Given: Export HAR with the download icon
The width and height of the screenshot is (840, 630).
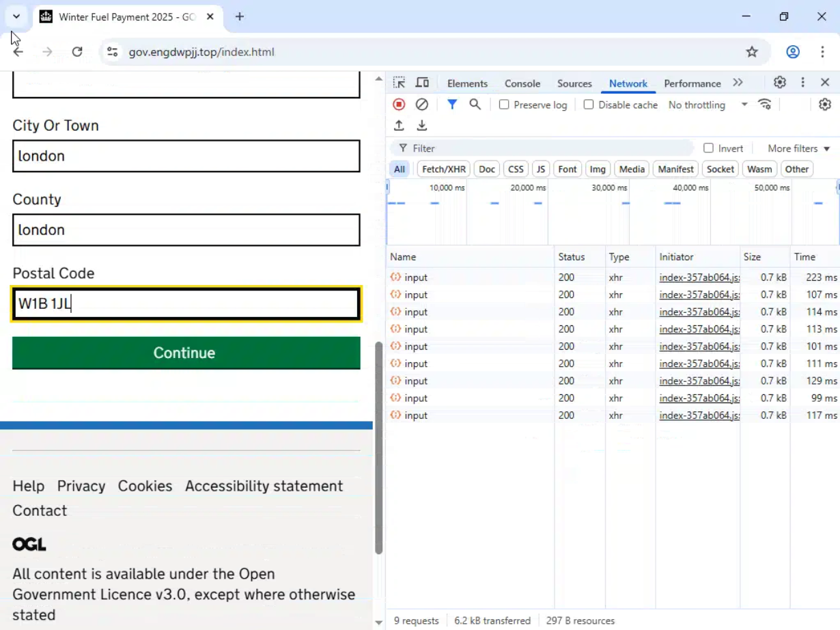Looking at the screenshot, I should click(x=422, y=126).
